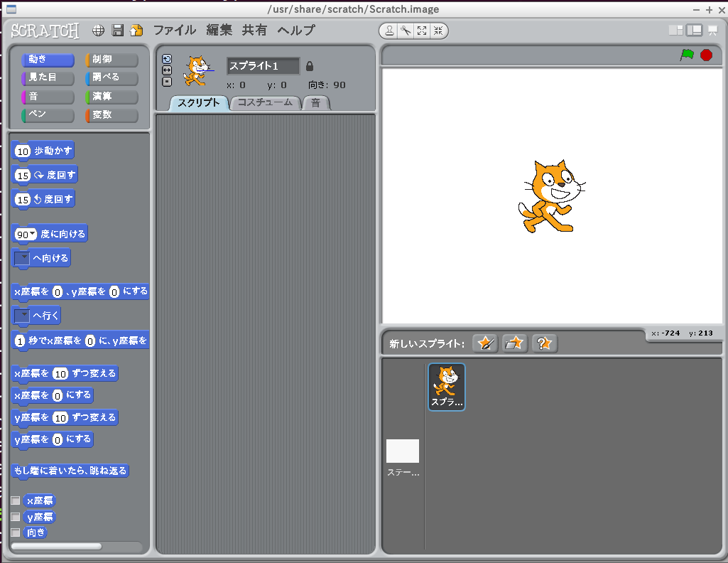Select the 音 block category
Image resolution: width=728 pixels, height=563 pixels.
(x=48, y=97)
